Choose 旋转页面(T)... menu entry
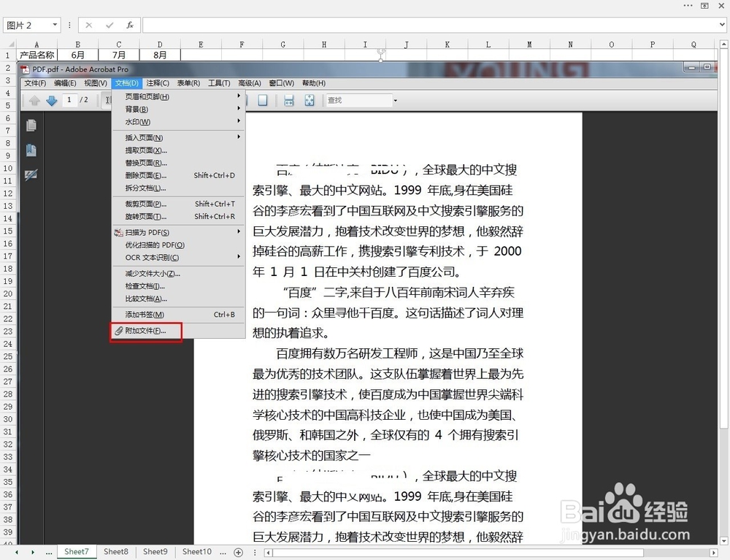Image resolution: width=730 pixels, height=560 pixels. click(179, 216)
